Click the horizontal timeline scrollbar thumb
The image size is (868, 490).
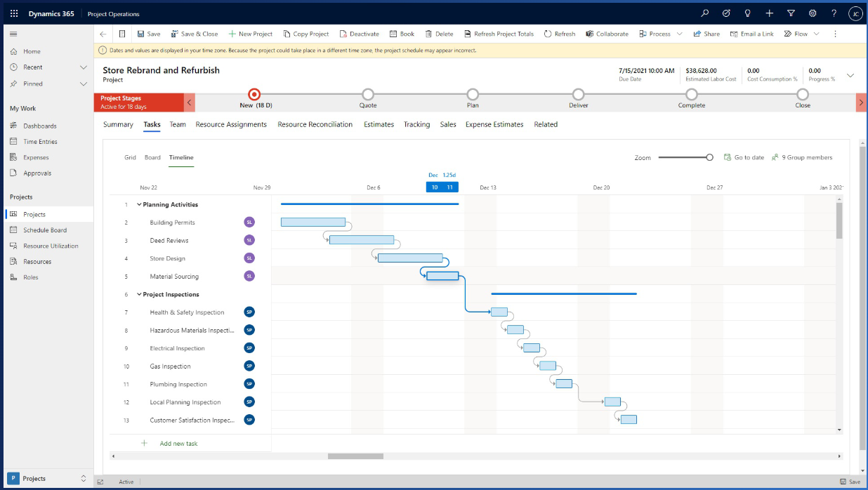pyautogui.click(x=355, y=456)
